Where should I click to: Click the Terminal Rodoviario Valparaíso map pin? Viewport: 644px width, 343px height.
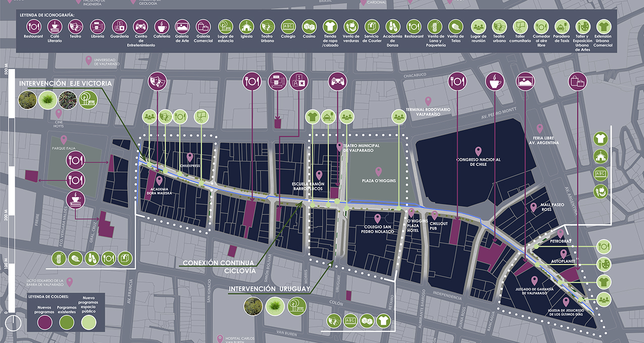click(428, 101)
